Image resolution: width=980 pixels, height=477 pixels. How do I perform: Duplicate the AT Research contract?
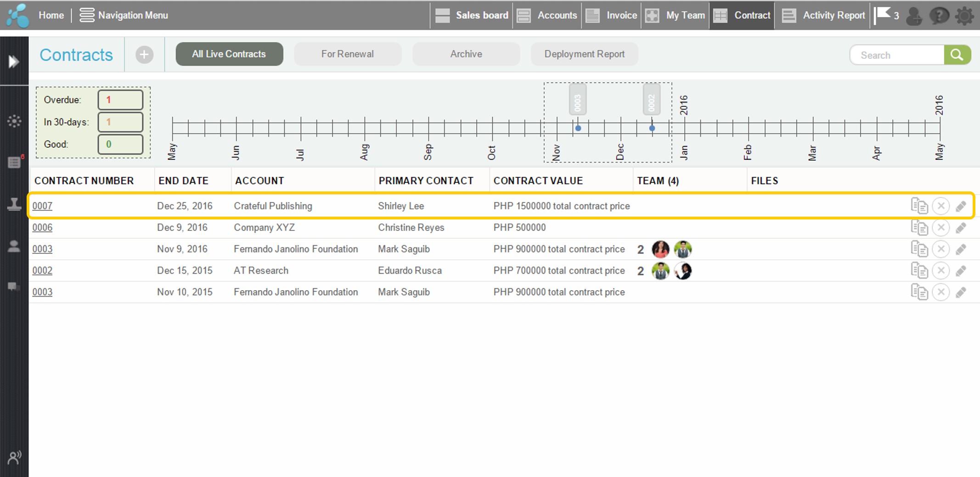[919, 270]
